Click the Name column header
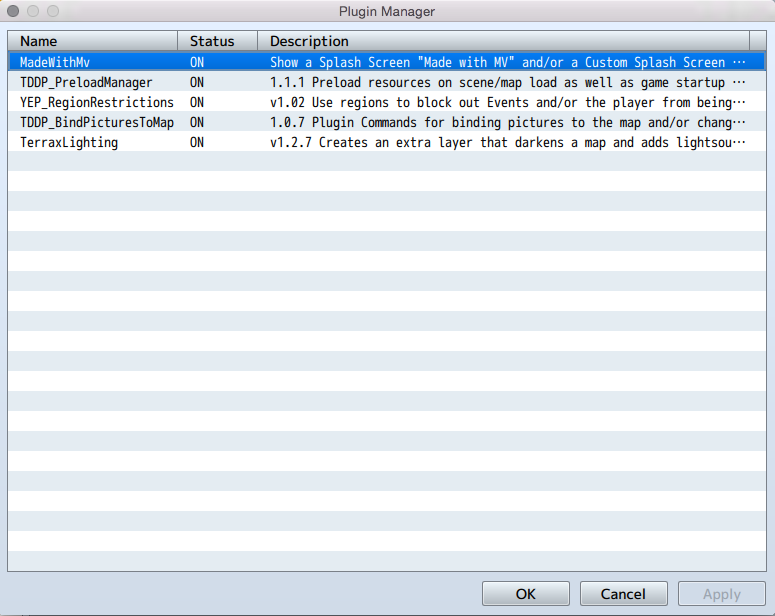 [x=93, y=41]
